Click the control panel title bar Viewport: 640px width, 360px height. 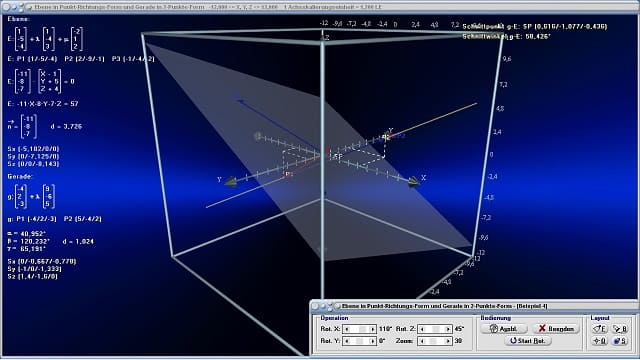(474, 306)
